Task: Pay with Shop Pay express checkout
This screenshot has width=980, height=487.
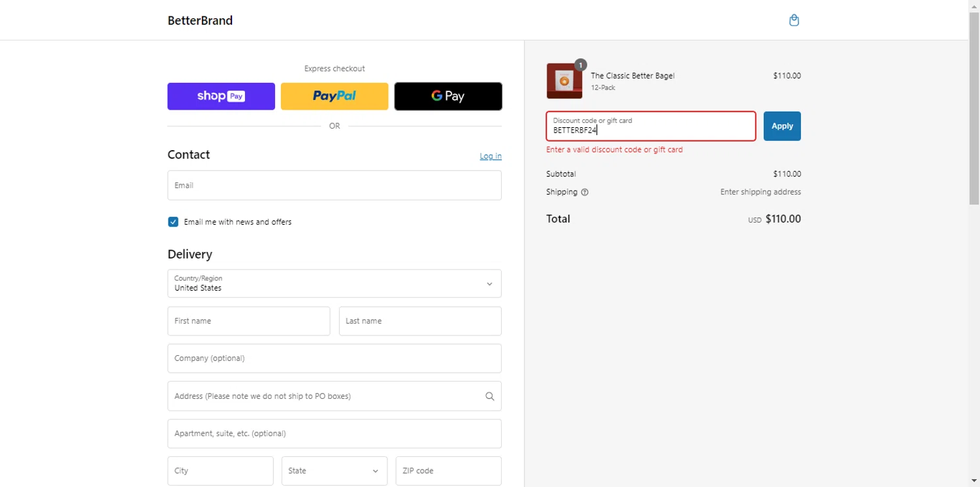Action: (221, 96)
